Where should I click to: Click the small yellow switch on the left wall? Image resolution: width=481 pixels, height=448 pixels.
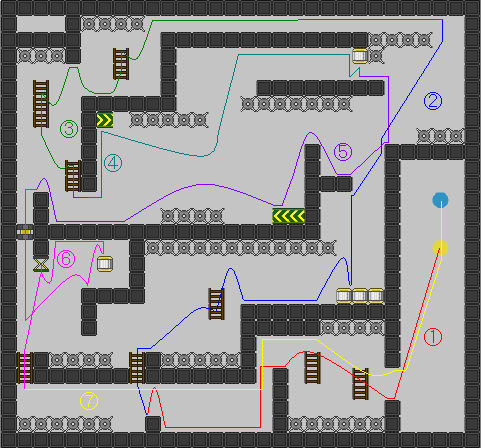(25, 232)
